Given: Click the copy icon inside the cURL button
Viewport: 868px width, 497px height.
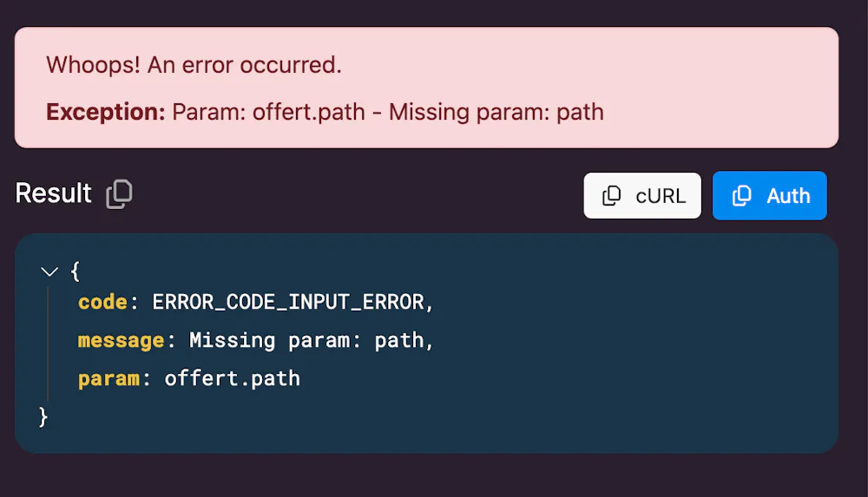Looking at the screenshot, I should click(x=611, y=196).
